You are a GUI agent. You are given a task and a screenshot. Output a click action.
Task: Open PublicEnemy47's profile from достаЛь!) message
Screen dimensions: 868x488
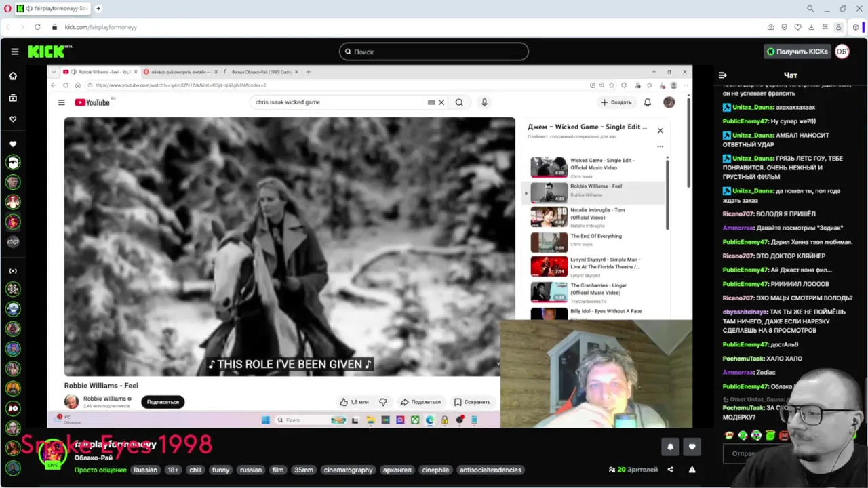click(x=746, y=344)
